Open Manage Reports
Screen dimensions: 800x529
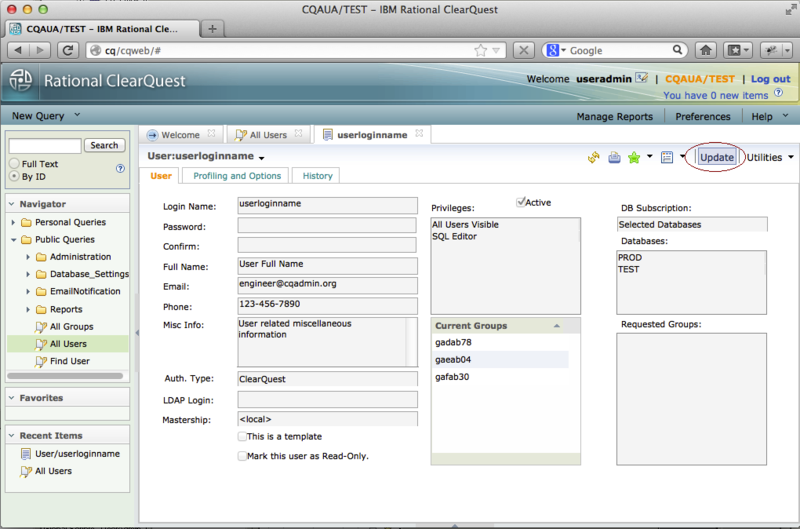pos(614,116)
